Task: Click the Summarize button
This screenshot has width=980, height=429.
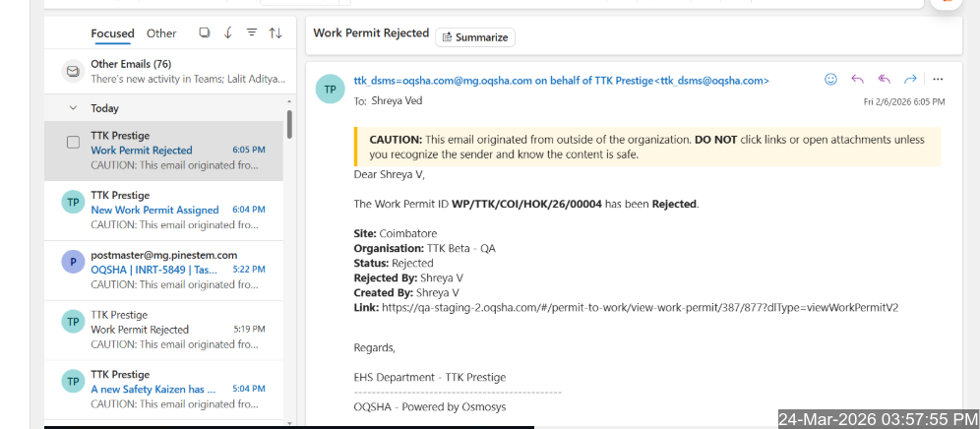Action: click(475, 37)
